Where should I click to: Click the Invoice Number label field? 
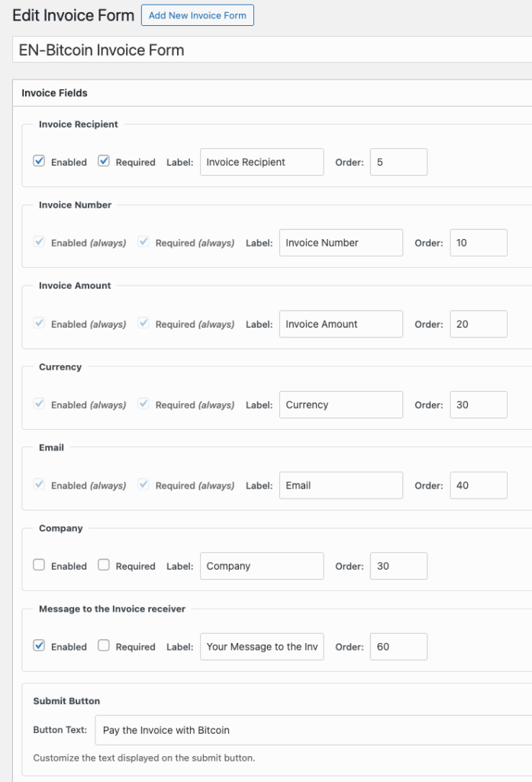[340, 243]
